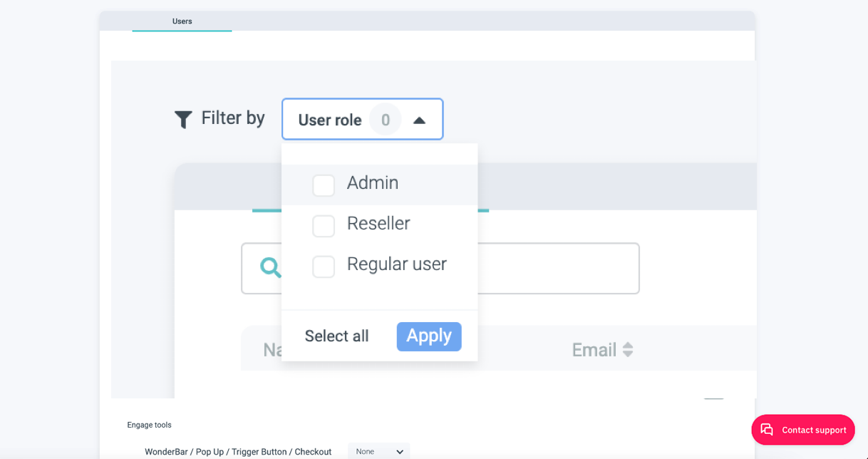Collapse the User role dropdown arrow
Image resolution: width=868 pixels, height=459 pixels.
419,120
